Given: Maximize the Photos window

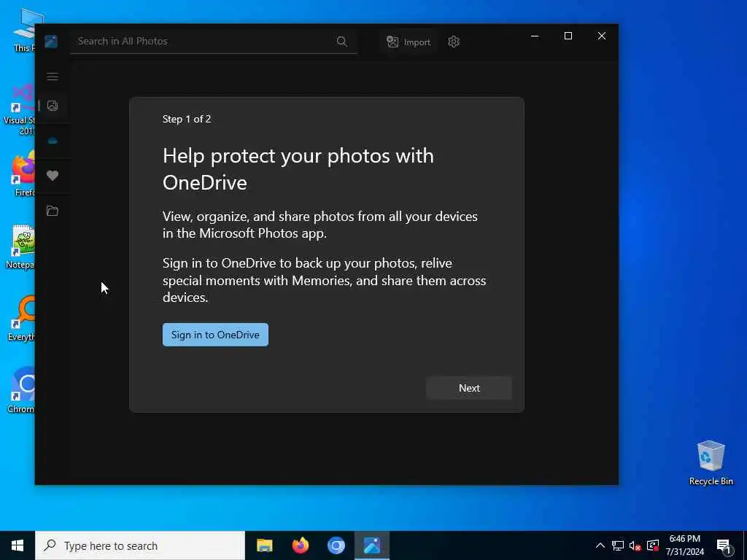Looking at the screenshot, I should click(568, 36).
